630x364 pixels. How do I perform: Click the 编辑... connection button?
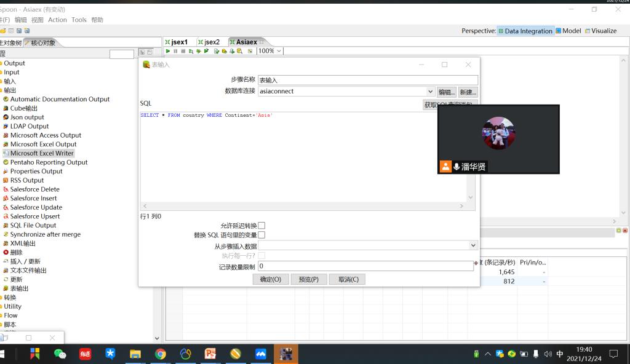(447, 92)
